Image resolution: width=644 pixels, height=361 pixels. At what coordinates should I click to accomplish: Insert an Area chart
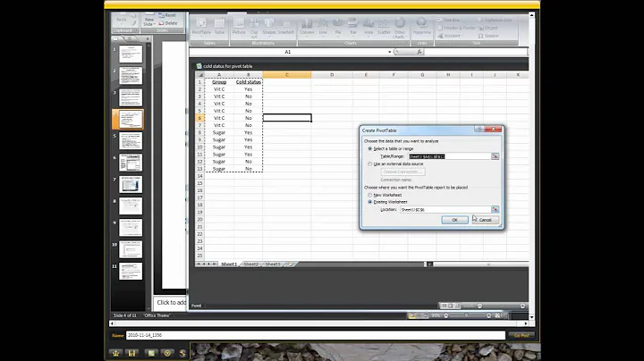(x=369, y=27)
